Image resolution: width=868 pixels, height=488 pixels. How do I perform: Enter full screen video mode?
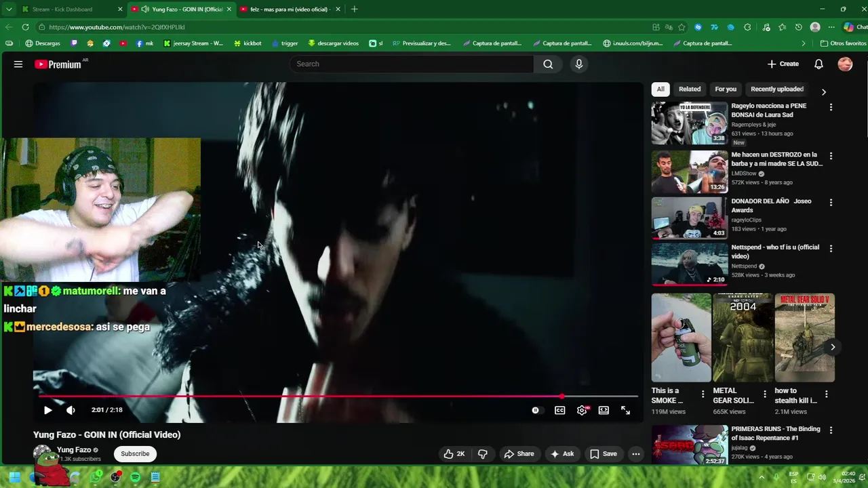[x=625, y=410]
